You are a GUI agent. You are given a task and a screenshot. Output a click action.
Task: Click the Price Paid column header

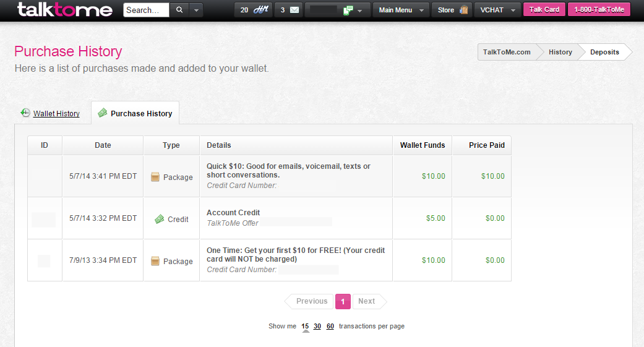pos(482,145)
